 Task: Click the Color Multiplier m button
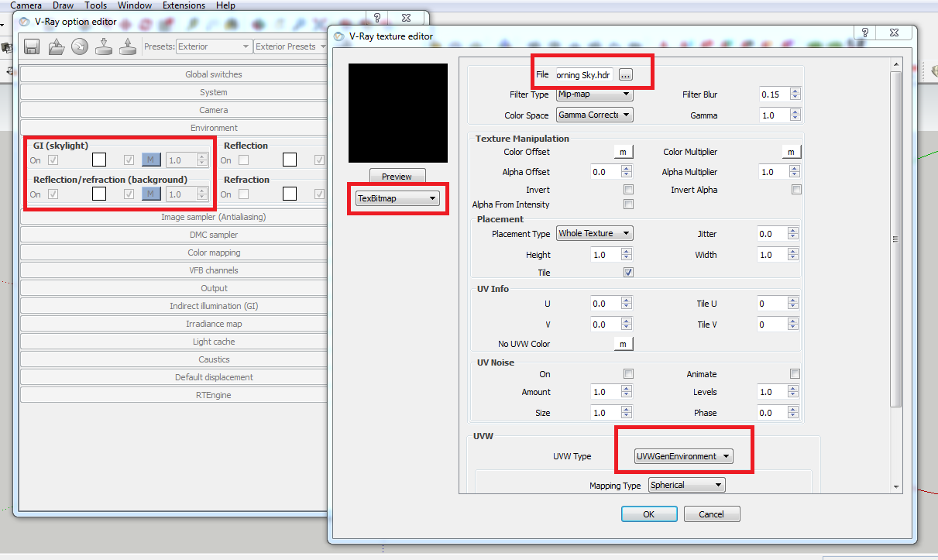pos(791,152)
